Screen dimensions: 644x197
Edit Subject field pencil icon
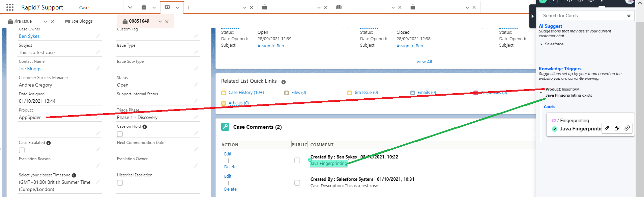98,52
